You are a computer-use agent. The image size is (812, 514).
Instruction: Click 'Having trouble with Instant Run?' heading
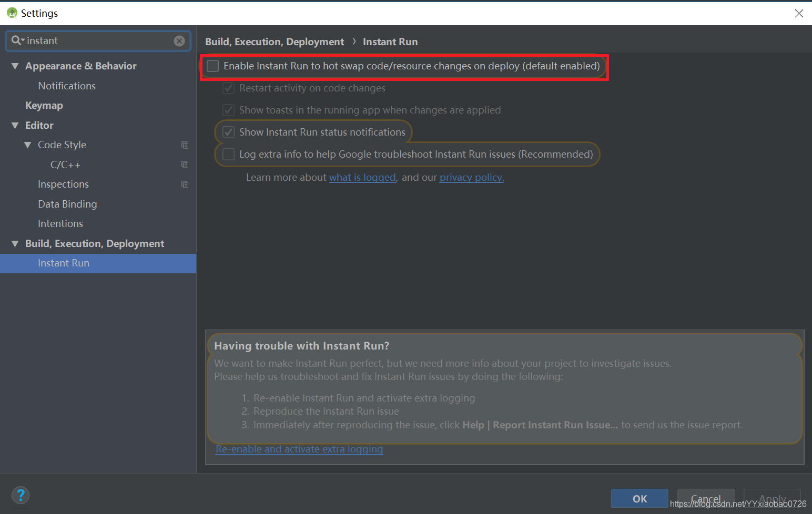click(x=301, y=346)
